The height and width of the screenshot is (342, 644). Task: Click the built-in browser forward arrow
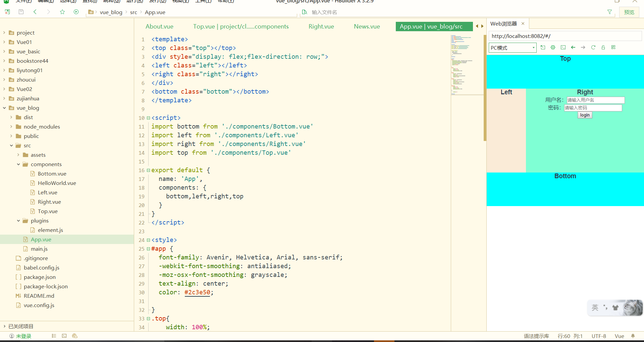click(x=583, y=47)
